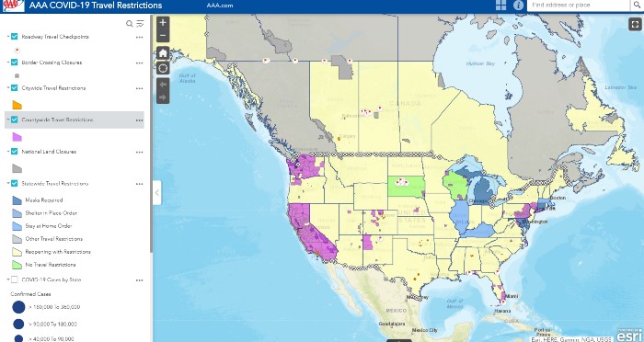644x342 pixels.
Task: Click the search magnifier in header
Action: [637, 5]
